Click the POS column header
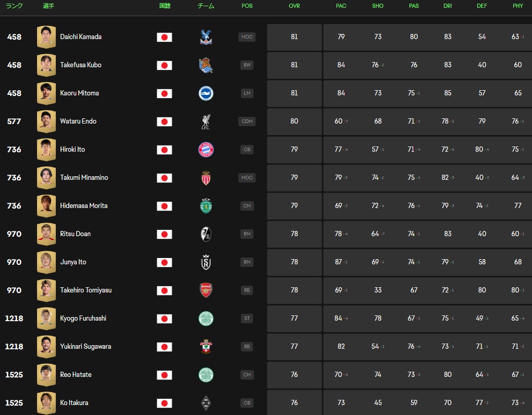 point(247,6)
